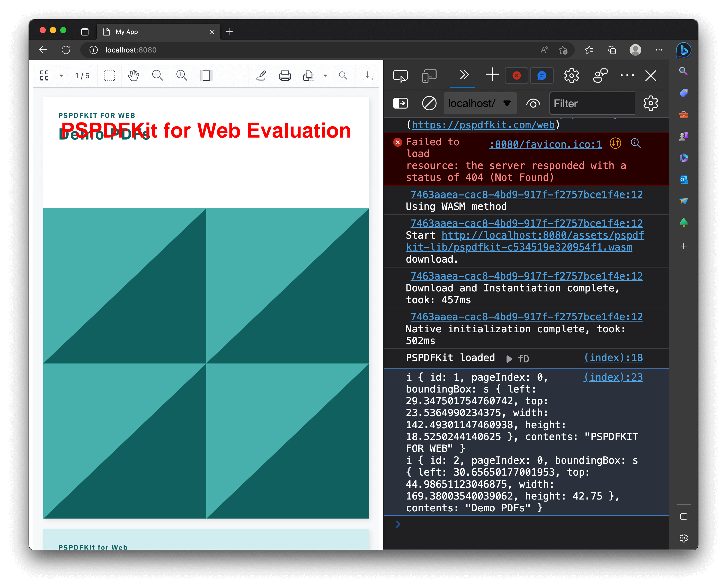Select the marquee zoom rectangle tool
The width and height of the screenshot is (727, 588).
(109, 75)
